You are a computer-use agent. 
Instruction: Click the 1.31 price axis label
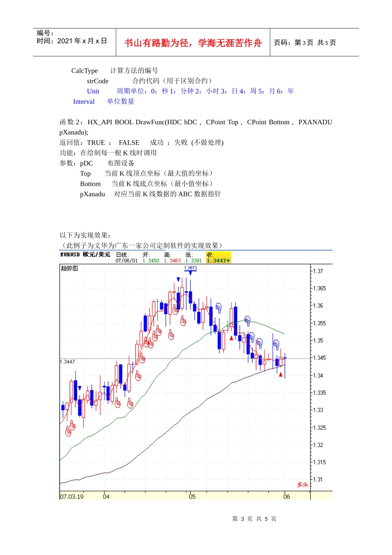coord(318,479)
